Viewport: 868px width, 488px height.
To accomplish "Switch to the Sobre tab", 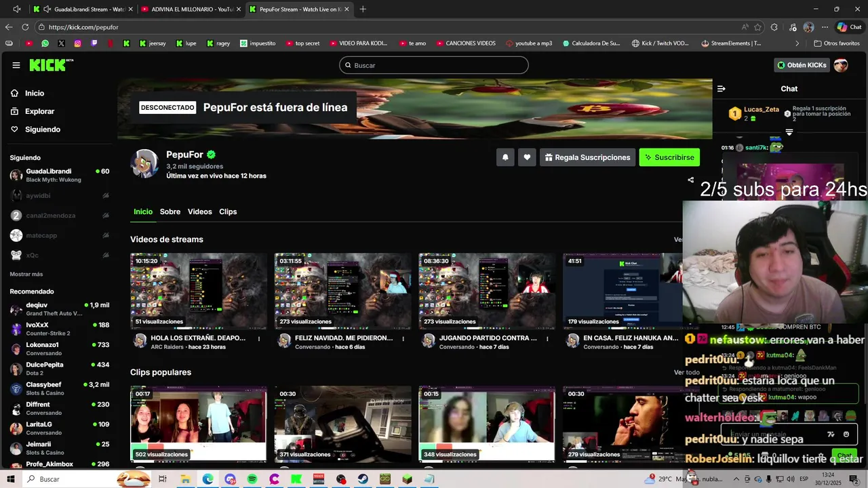I will coord(170,211).
